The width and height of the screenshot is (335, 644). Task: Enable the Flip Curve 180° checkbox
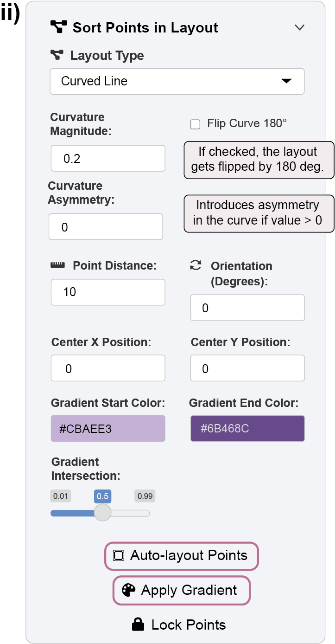coord(196,124)
